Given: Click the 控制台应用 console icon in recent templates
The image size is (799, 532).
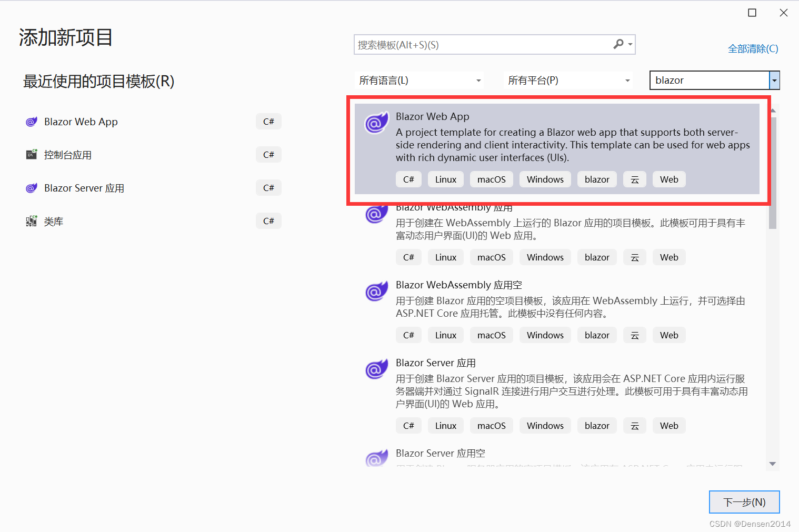Looking at the screenshot, I should 32,155.
